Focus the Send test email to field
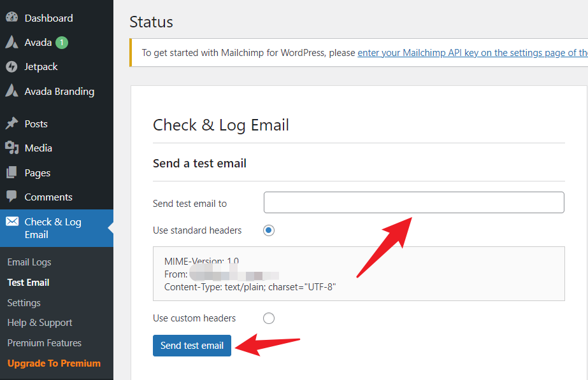588x380 pixels. click(413, 202)
